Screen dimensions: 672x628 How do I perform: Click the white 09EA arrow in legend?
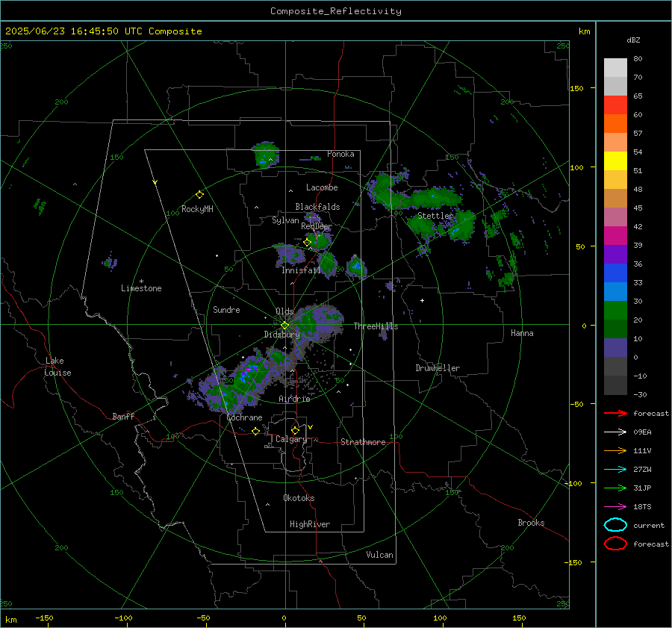(x=615, y=432)
